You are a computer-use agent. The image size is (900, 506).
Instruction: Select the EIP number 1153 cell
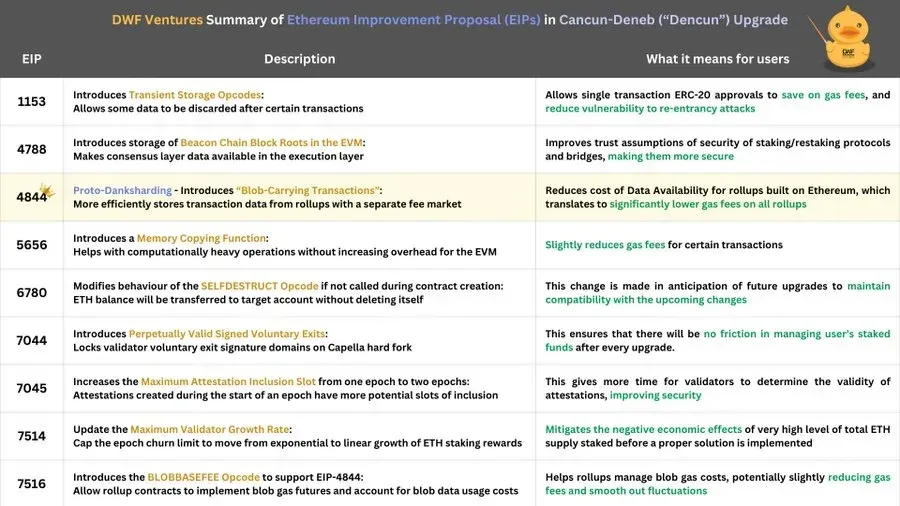(x=32, y=102)
